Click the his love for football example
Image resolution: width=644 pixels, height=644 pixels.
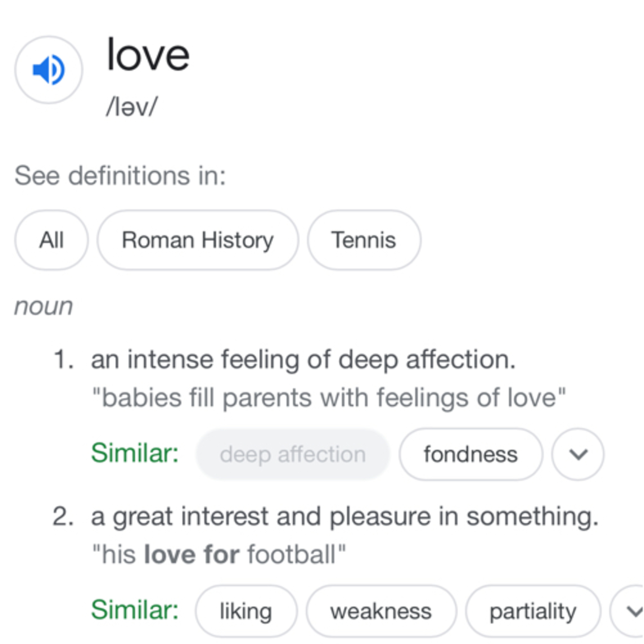coord(219,554)
